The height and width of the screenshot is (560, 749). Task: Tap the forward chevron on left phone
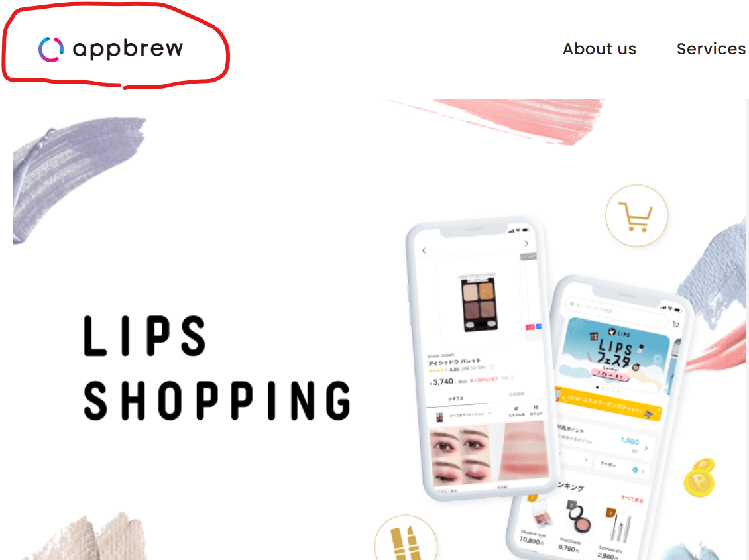pos(526,243)
